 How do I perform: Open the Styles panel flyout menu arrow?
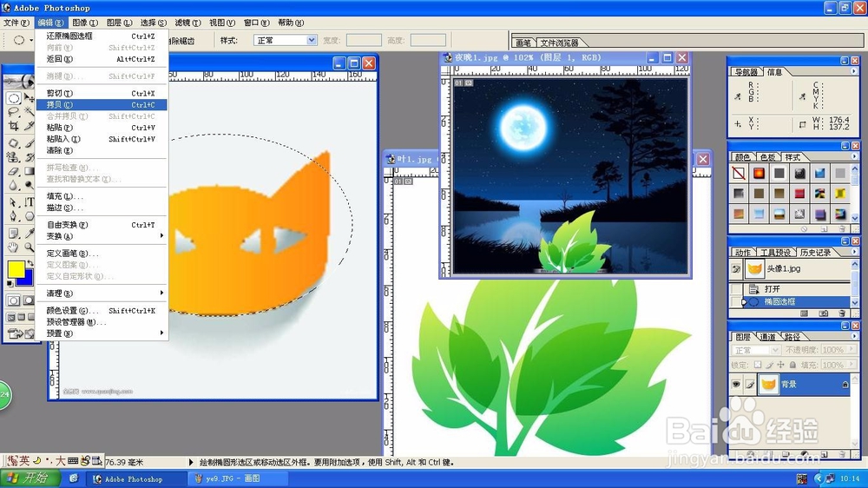coord(854,157)
